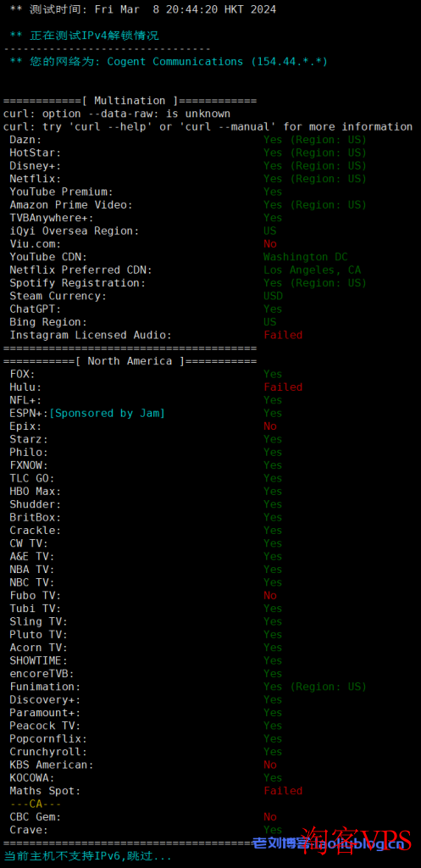Click the CBC Gem No result

pyautogui.click(x=270, y=816)
